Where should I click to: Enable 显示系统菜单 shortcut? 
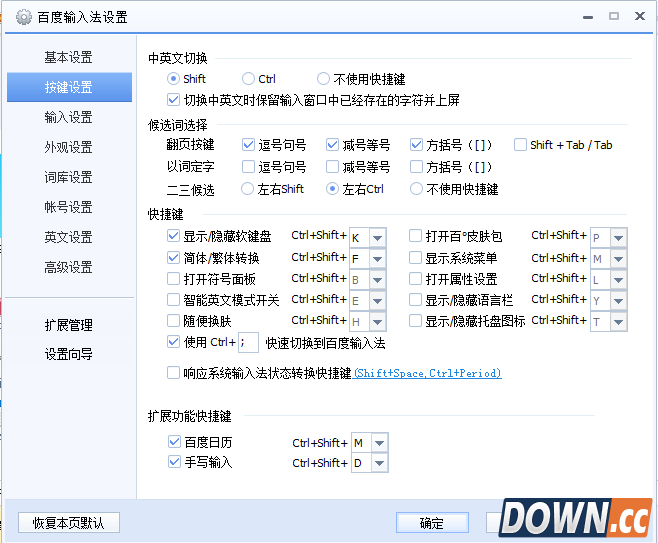[415, 257]
